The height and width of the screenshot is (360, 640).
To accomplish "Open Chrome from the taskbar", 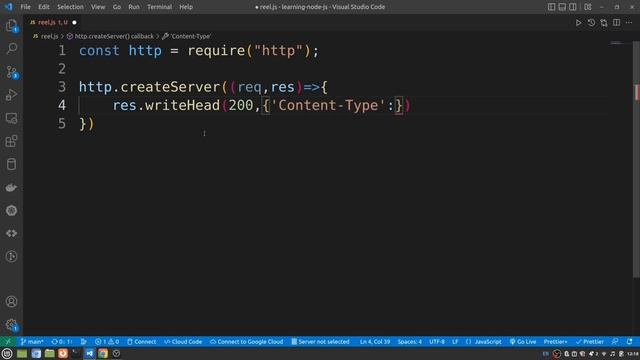I will click(103, 353).
